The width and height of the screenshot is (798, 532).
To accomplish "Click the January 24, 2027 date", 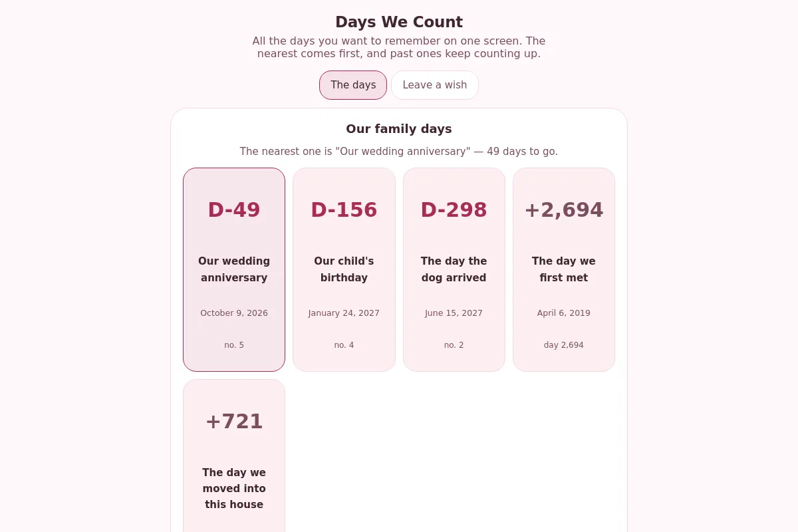I will point(344,313).
